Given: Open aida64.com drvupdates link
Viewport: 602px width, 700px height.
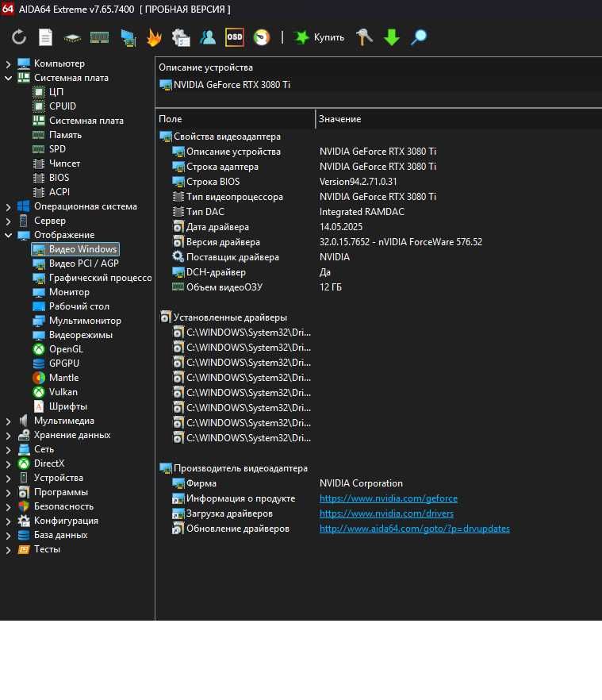Looking at the screenshot, I should (415, 529).
